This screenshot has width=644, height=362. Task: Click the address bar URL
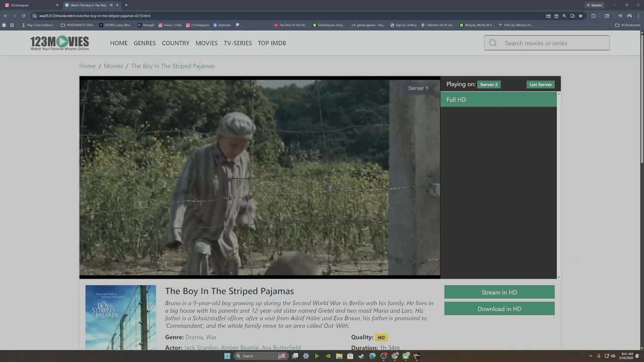coord(95,16)
